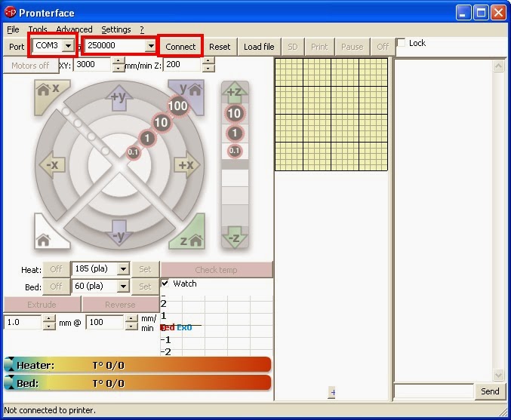Click the Extrude button
The height and width of the screenshot is (420, 511).
pyautogui.click(x=42, y=305)
